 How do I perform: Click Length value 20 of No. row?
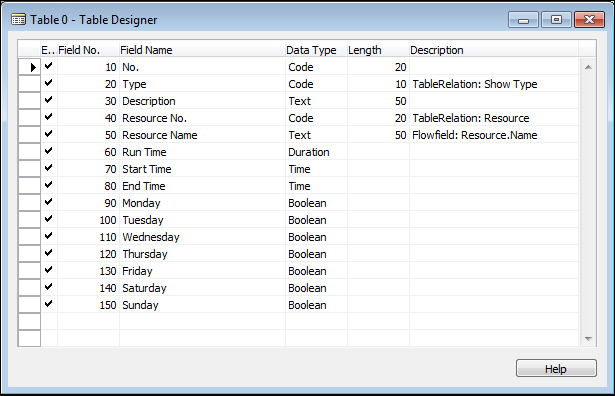point(378,67)
